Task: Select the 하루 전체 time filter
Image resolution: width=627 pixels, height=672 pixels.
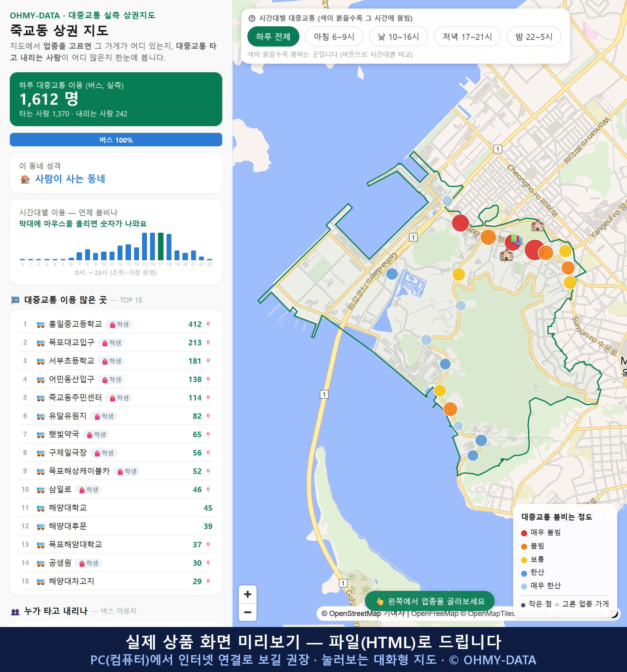Action: [273, 36]
